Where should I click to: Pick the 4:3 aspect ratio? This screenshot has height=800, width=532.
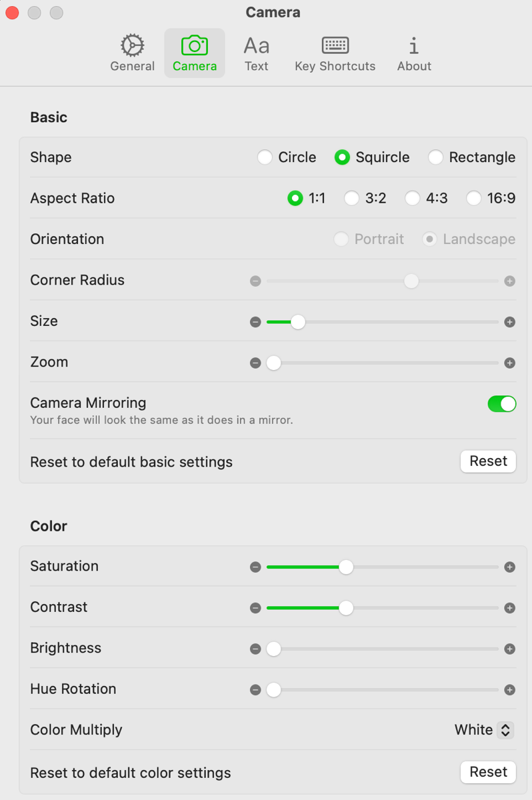(413, 199)
